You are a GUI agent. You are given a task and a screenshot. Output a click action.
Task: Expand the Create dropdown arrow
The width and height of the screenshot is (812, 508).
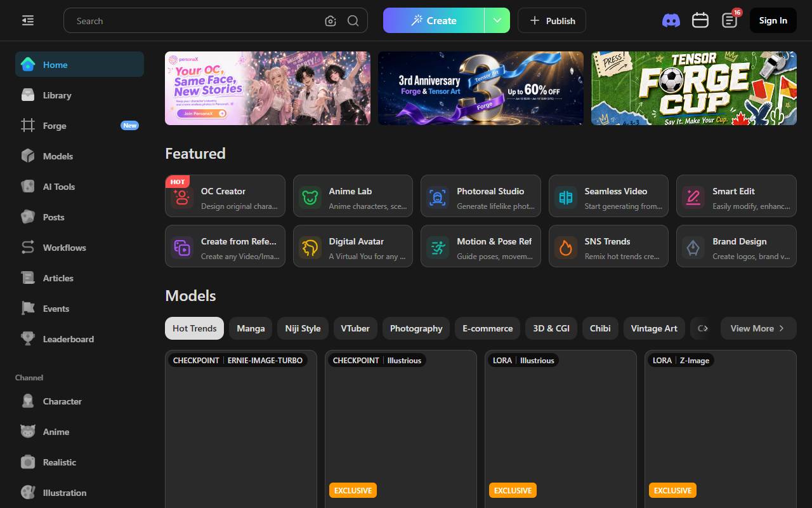[497, 20]
